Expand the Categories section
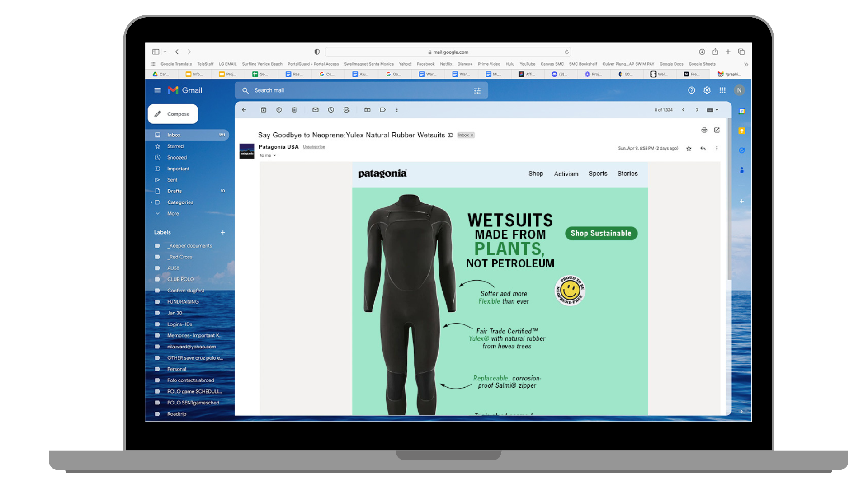The image size is (868, 488). pos(151,202)
